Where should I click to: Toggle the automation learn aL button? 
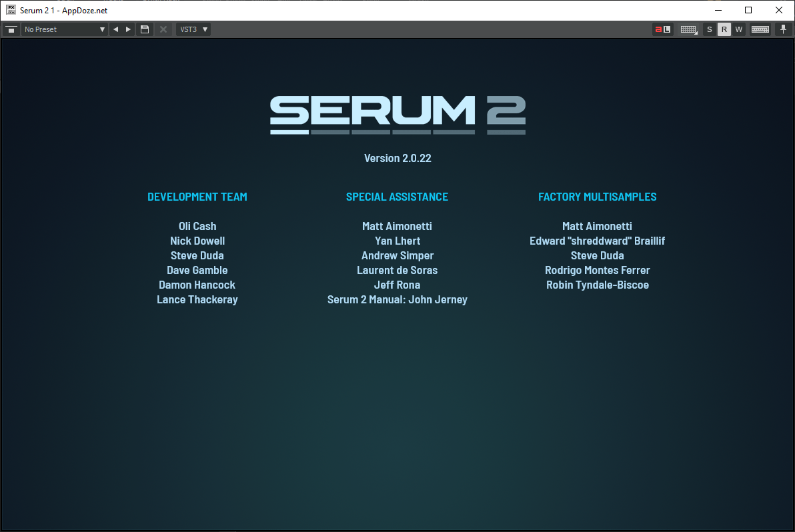click(663, 29)
